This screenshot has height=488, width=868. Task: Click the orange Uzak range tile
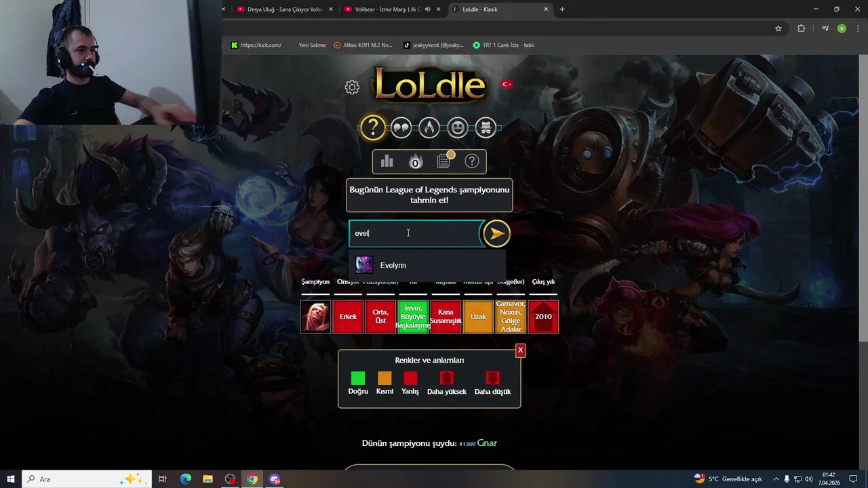(x=478, y=317)
